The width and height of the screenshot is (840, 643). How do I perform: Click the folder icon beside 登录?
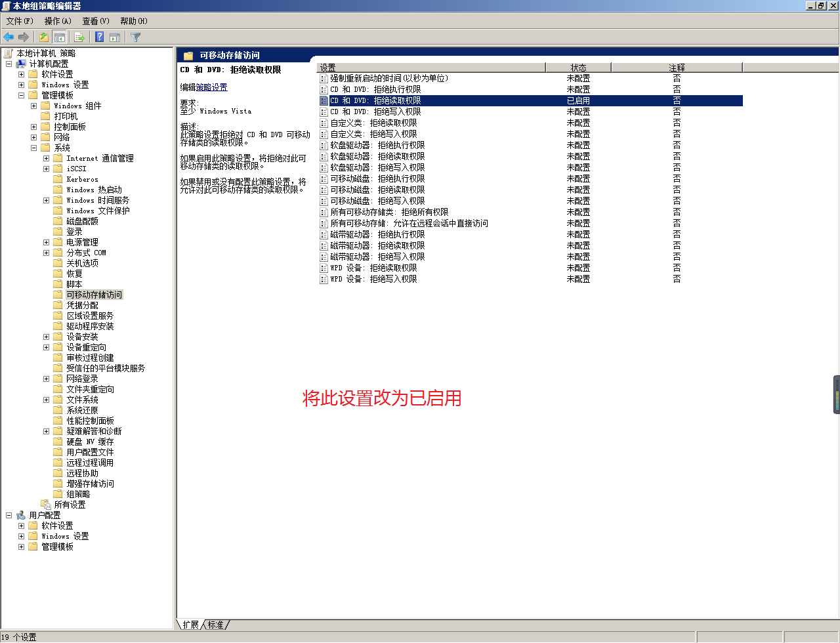(x=58, y=232)
